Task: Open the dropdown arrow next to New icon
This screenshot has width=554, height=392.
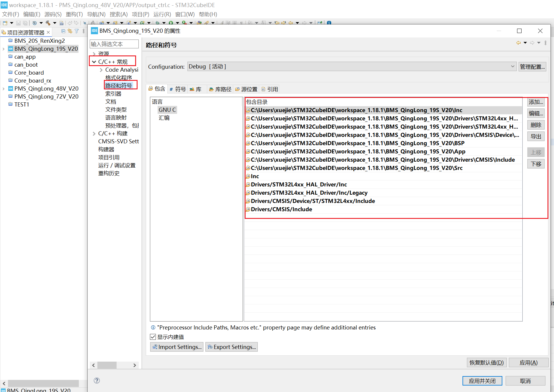Action: (x=12, y=23)
